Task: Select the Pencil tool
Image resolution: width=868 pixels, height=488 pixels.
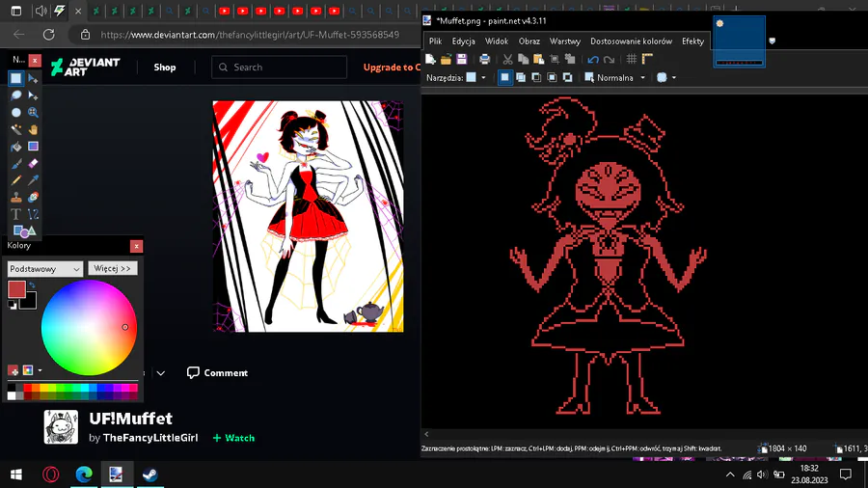Action: pyautogui.click(x=16, y=180)
